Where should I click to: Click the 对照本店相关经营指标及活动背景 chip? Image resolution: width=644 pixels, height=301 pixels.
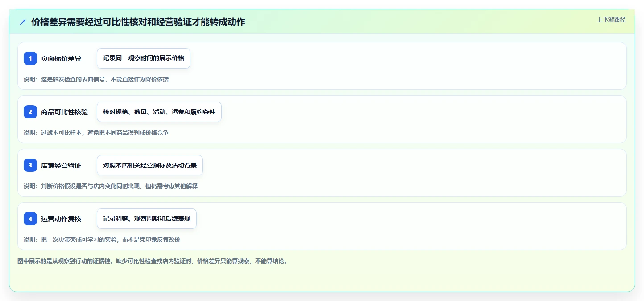(x=150, y=165)
